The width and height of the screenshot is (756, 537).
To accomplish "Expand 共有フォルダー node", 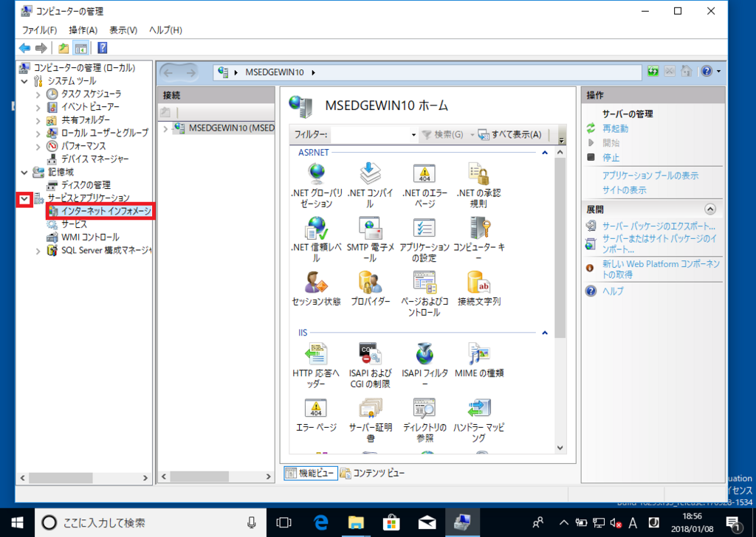I will point(38,120).
